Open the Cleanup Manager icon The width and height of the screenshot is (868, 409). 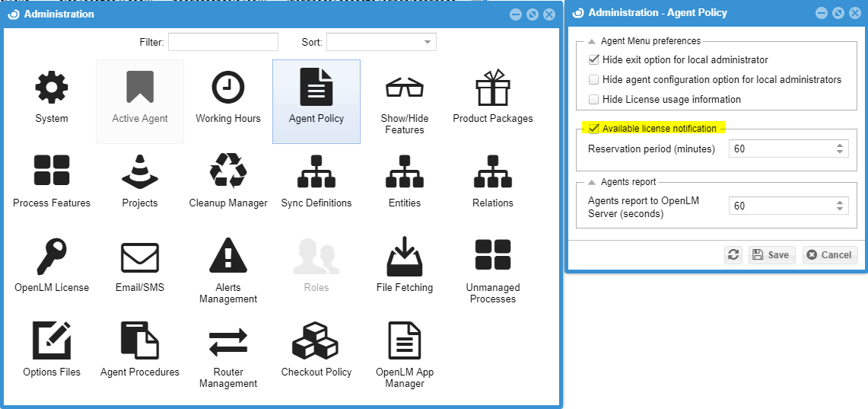click(x=228, y=173)
